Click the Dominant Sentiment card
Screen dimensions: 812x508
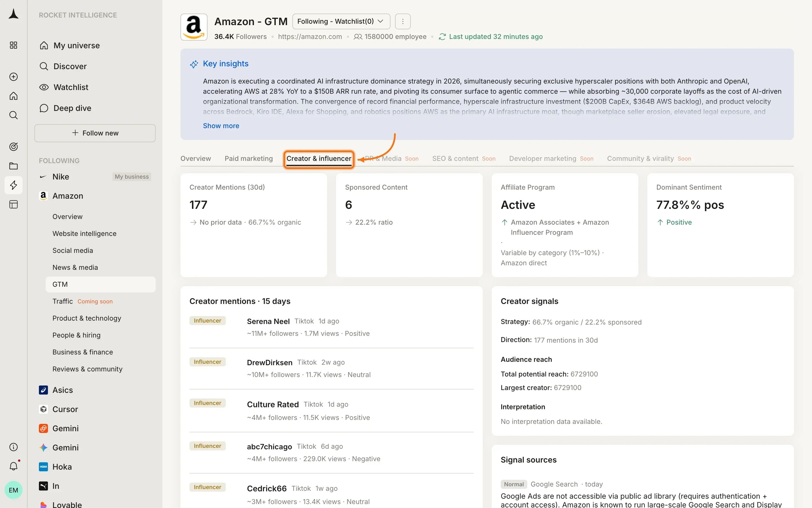(x=720, y=225)
